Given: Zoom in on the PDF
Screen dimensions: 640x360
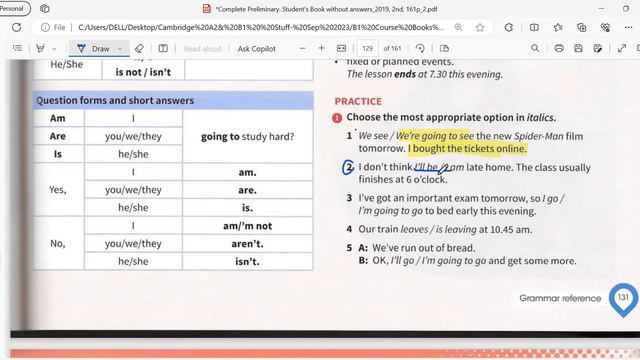Looking at the screenshot, I should point(321,48).
